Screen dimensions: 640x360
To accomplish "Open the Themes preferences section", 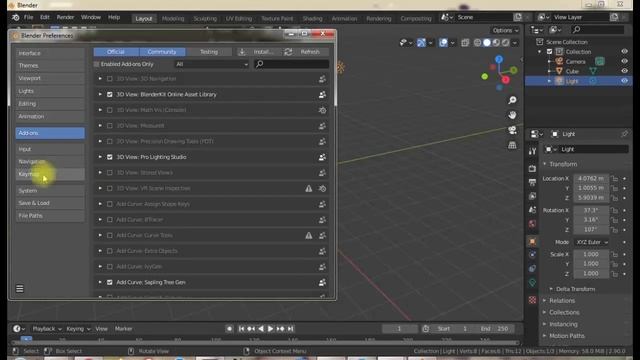I will click(x=50, y=66).
